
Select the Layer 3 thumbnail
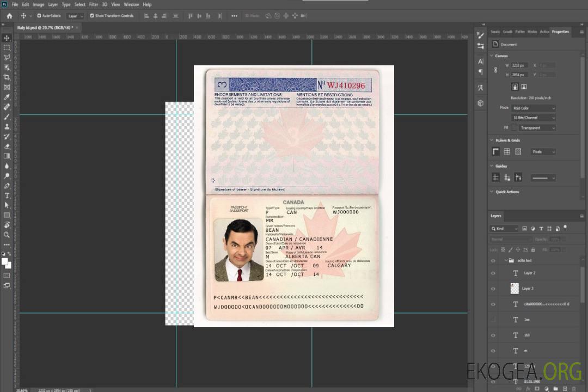514,289
